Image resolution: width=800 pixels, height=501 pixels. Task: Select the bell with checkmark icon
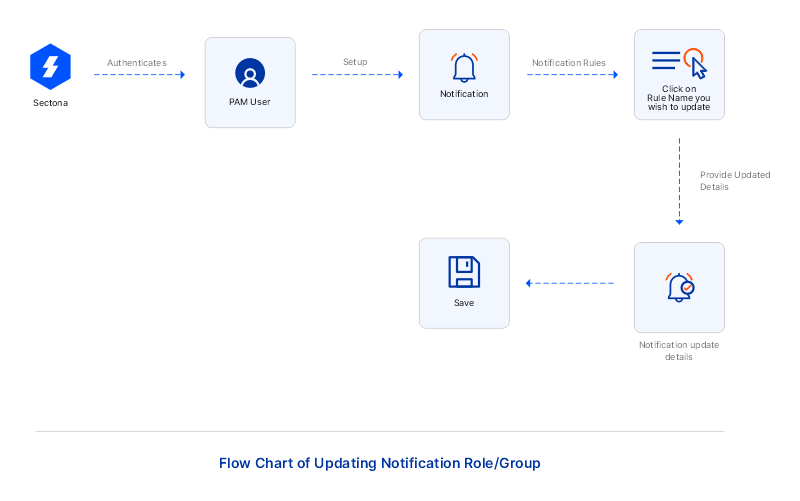[x=679, y=287]
